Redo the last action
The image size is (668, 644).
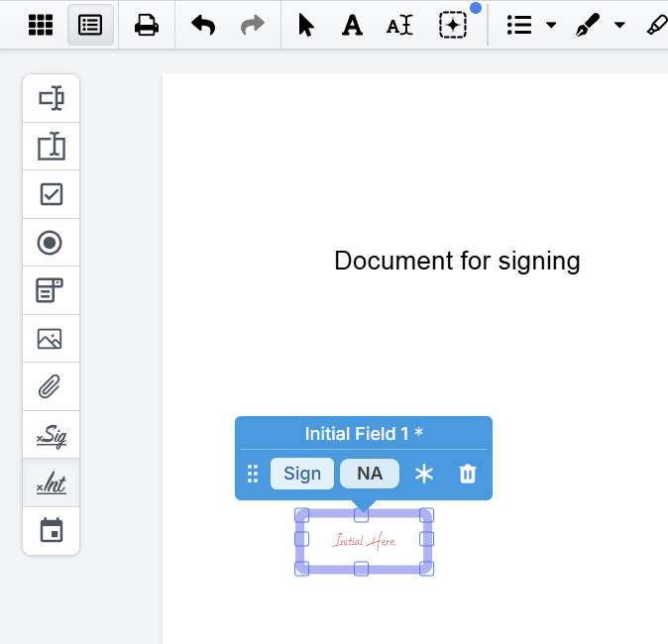(x=252, y=25)
